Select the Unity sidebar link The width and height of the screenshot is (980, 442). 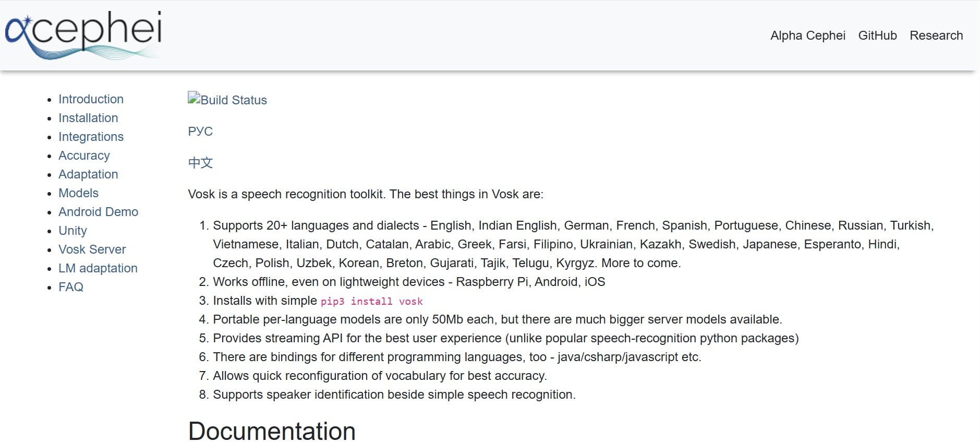point(72,231)
